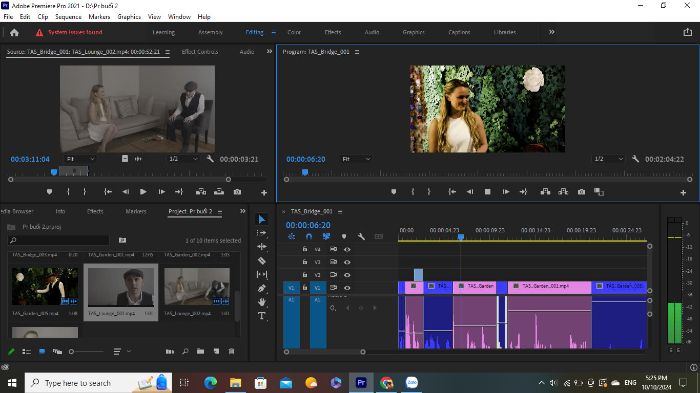Open Program monitor settings wrench
The width and height of the screenshot is (700, 393).
[x=635, y=159]
